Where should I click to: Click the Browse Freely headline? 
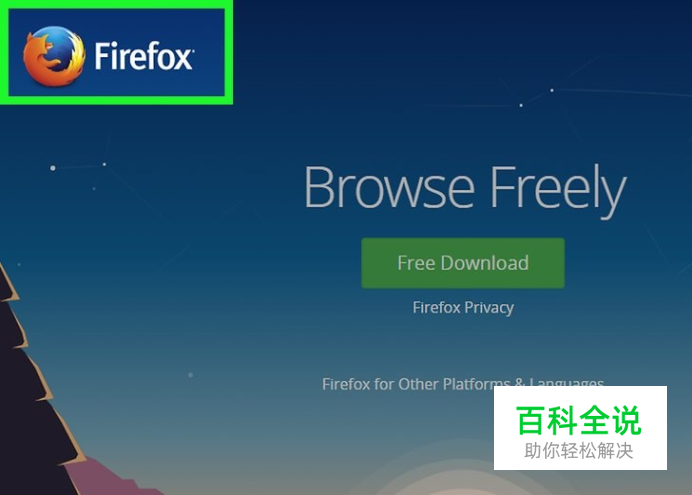click(x=465, y=188)
